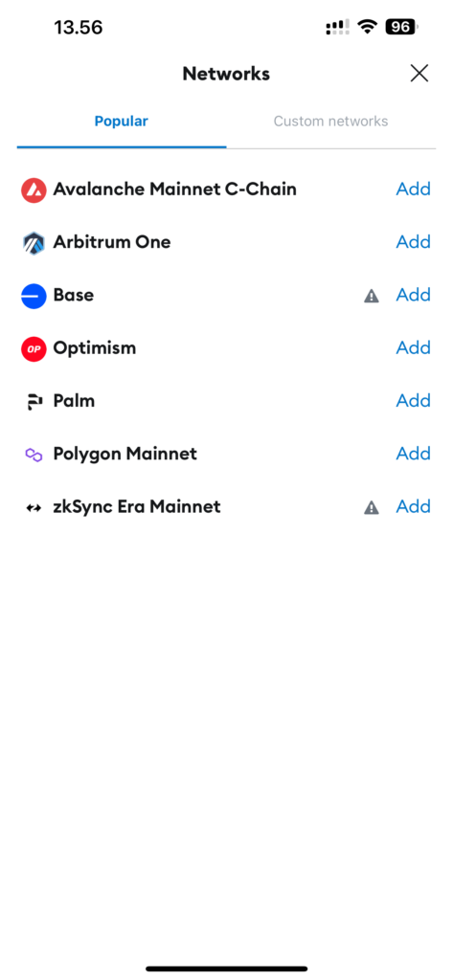The height and width of the screenshot is (980, 453).
Task: Open warning triangle next to Base
Action: (x=372, y=297)
